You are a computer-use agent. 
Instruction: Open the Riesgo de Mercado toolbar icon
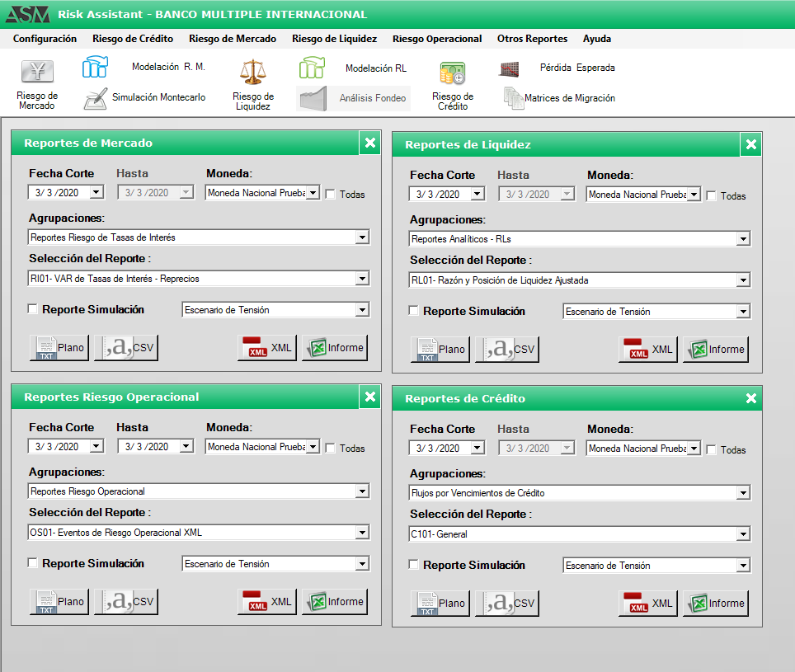(36, 73)
